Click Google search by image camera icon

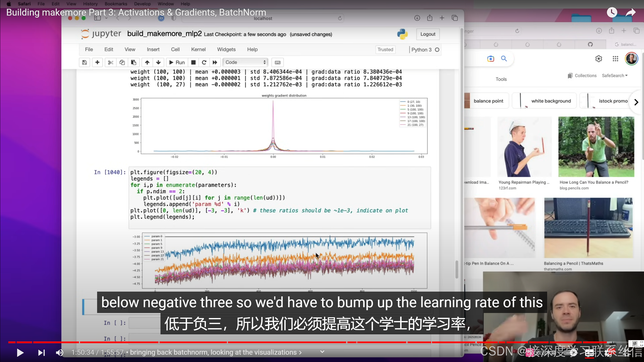pyautogui.click(x=491, y=59)
